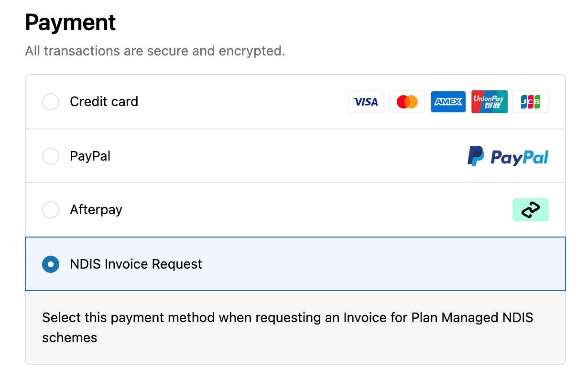Image resolution: width=588 pixels, height=390 pixels.
Task: Click the blue PayPal wordmark in logo
Action: click(519, 157)
